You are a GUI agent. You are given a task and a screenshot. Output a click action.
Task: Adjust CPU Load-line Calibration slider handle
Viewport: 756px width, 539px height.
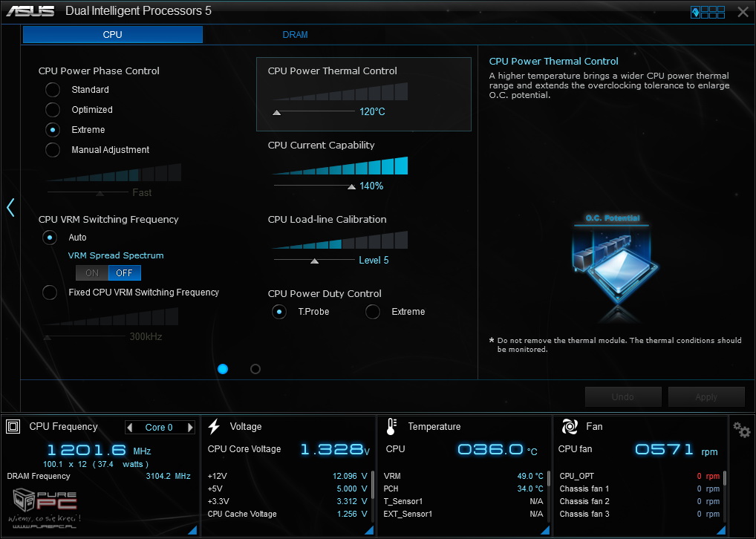[314, 261]
